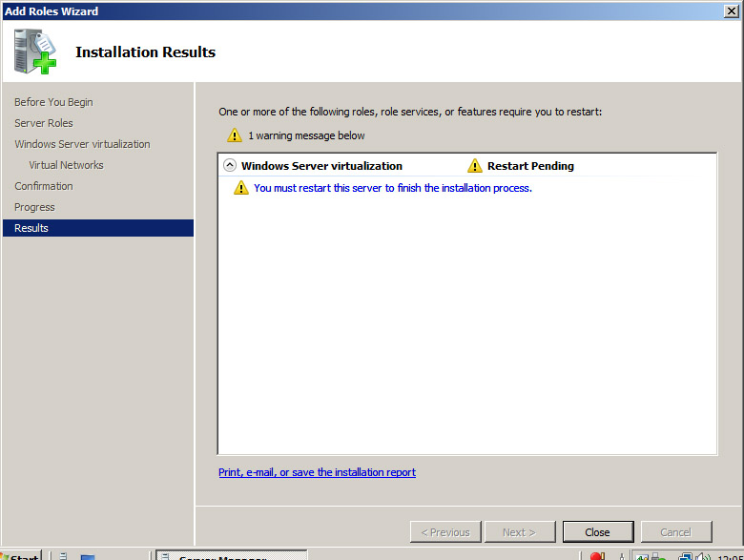Open the Windows Start menu
The image size is (744, 560).
(21, 555)
